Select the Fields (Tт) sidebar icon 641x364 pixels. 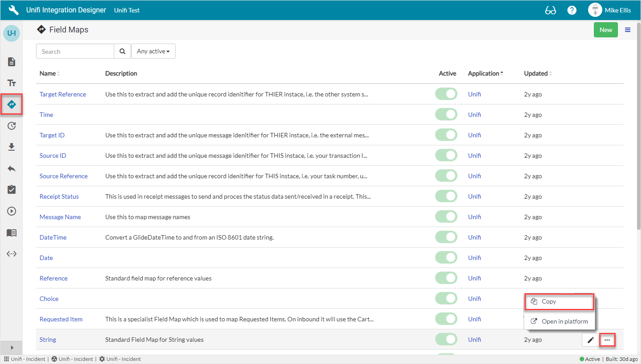coord(12,83)
